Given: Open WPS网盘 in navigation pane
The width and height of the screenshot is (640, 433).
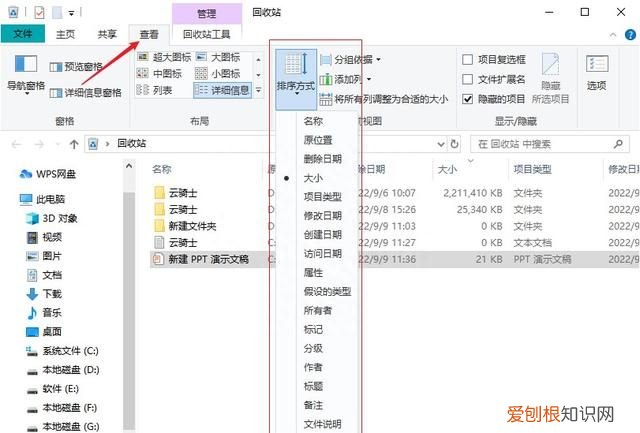Looking at the screenshot, I should pos(47,174).
